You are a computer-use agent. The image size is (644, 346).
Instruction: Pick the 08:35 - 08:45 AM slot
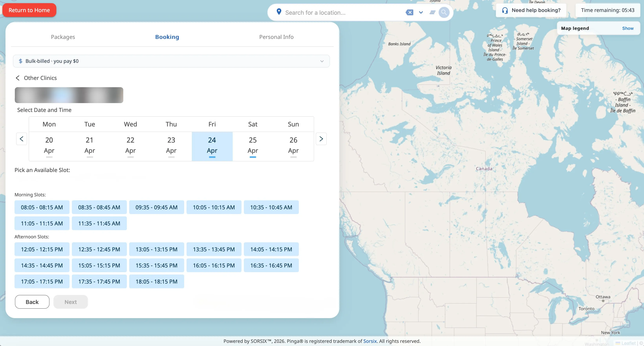click(x=99, y=207)
